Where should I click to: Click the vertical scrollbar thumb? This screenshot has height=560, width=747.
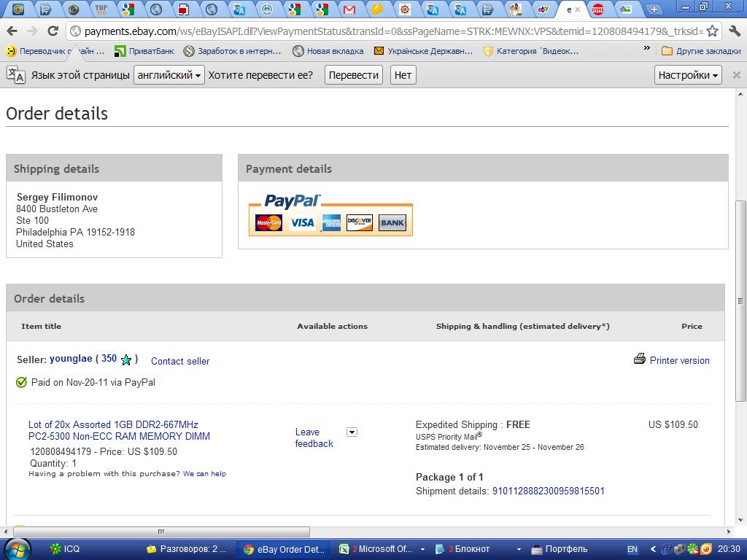(x=740, y=301)
